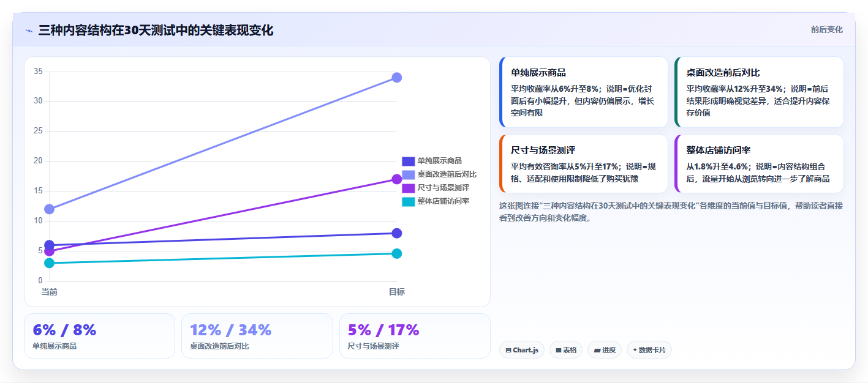Click the 单纯展示商品 legend label
Image resolution: width=868 pixels, height=383 pixels.
click(x=439, y=161)
